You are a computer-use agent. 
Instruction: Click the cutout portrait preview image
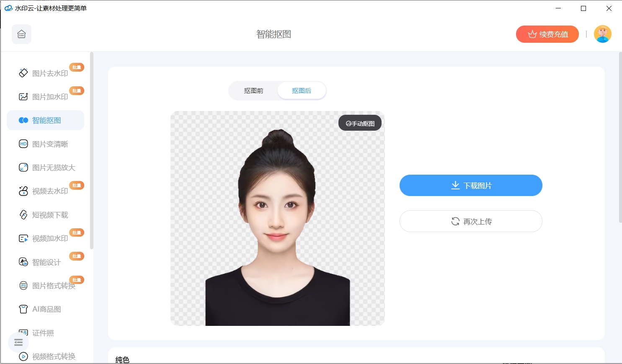277,226
